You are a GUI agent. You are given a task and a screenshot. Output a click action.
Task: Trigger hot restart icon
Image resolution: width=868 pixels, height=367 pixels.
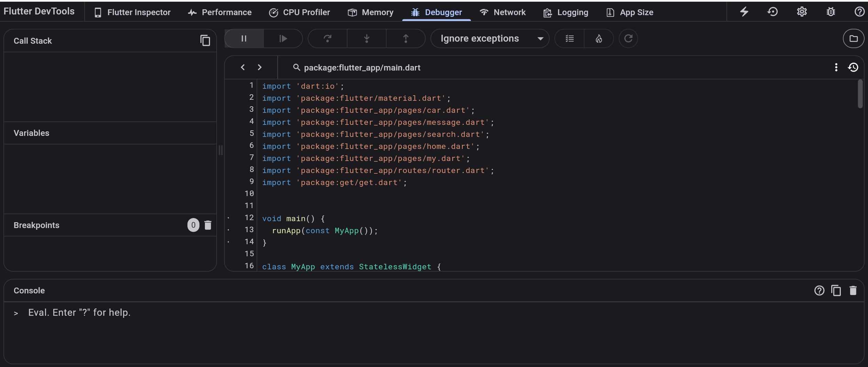[x=773, y=12]
